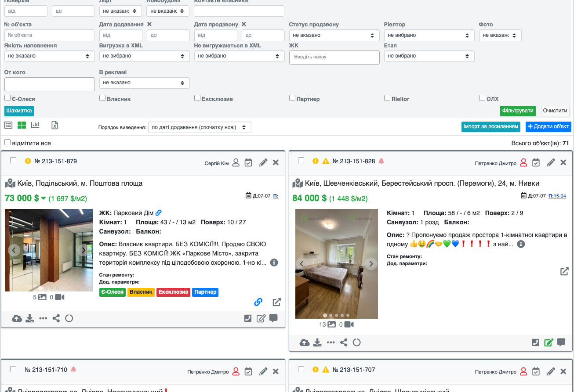Click the От кого input field

pos(50,84)
